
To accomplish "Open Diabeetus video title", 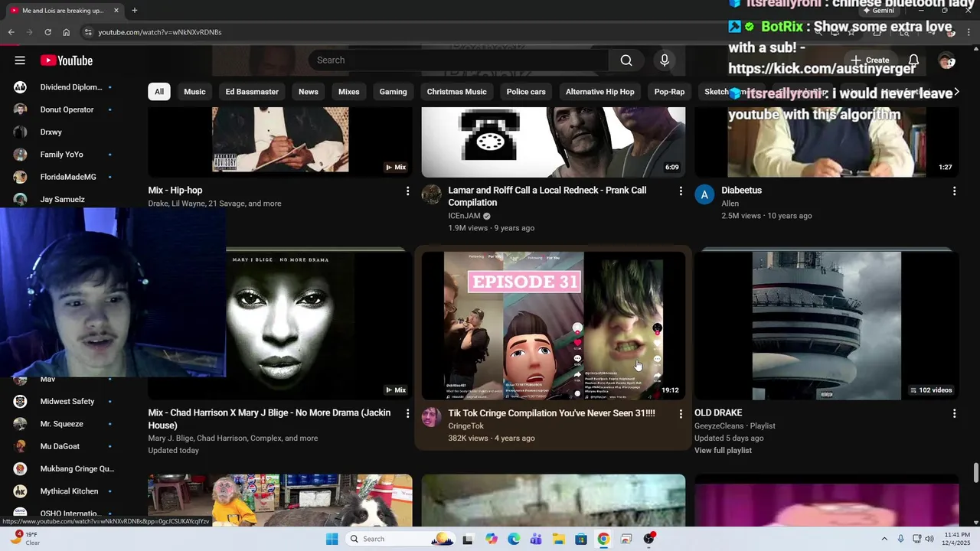I will click(x=741, y=191).
